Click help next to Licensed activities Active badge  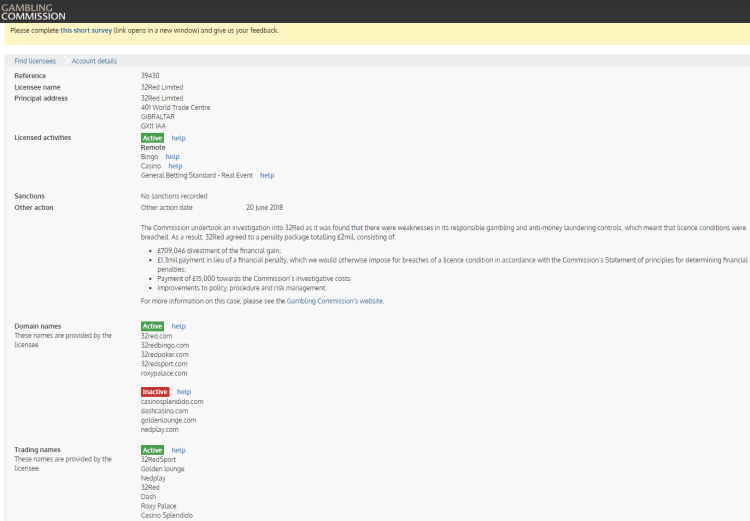(178, 138)
